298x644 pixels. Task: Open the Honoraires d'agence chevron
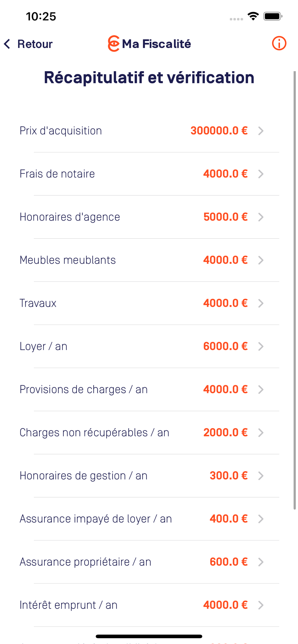[261, 217]
